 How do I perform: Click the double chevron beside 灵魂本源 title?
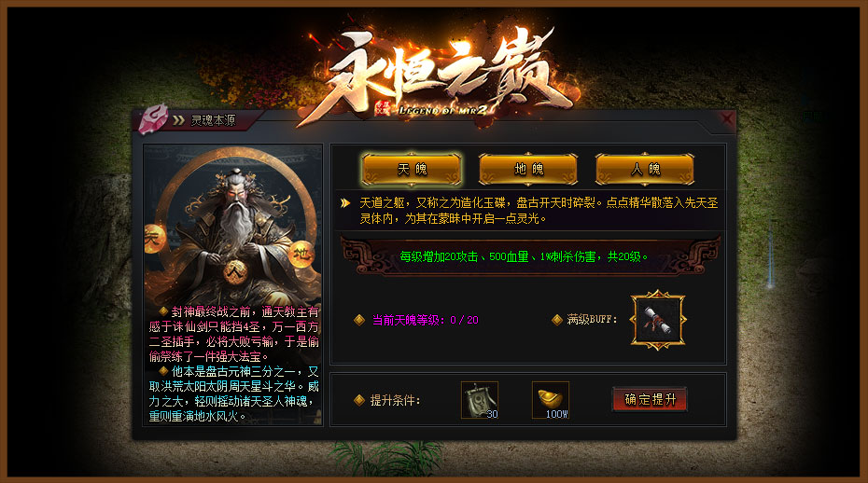178,120
